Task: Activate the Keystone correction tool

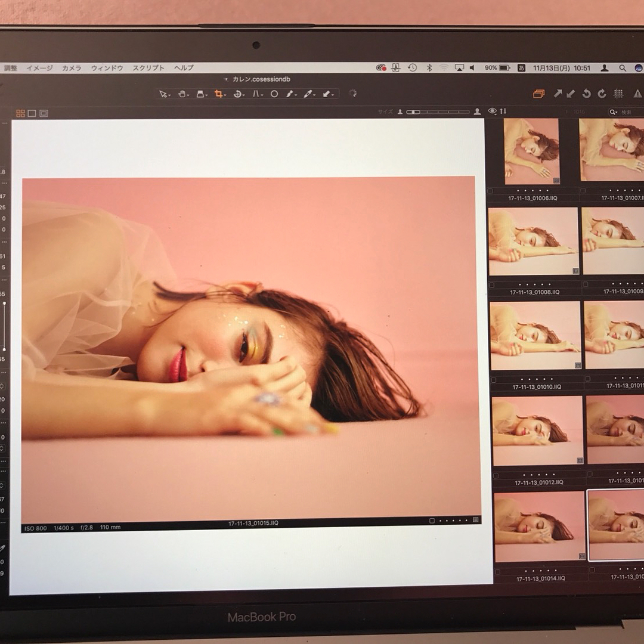Action: pos(256,94)
